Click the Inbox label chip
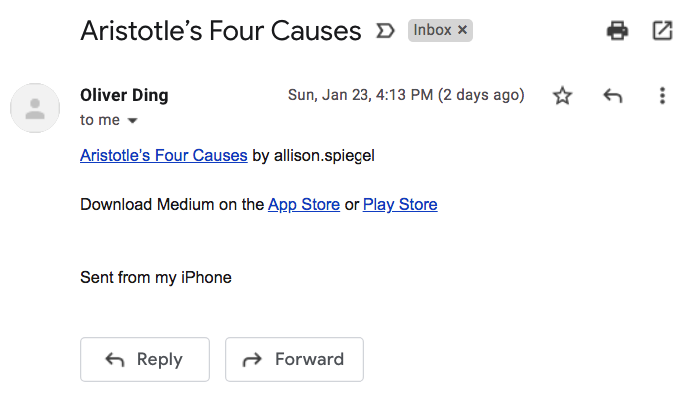 point(433,30)
